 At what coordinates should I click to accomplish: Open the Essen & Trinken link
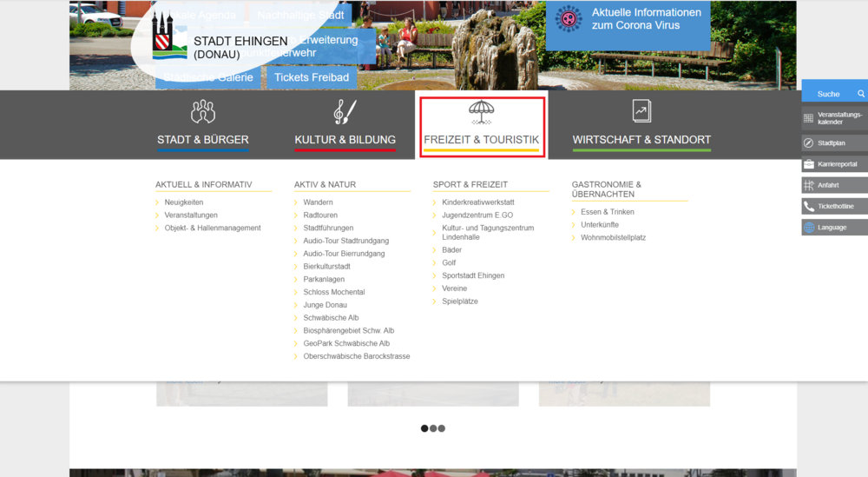click(x=608, y=212)
